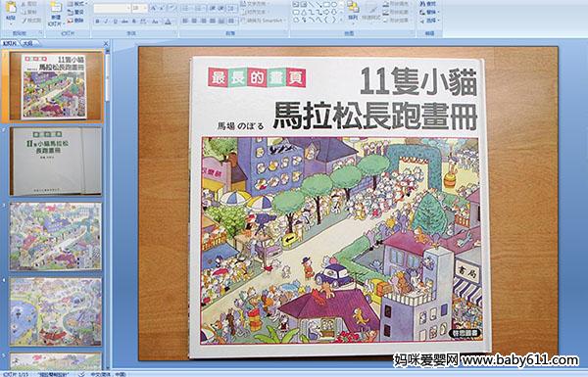
Task: Select the second slide thumbnail
Action: (56, 162)
